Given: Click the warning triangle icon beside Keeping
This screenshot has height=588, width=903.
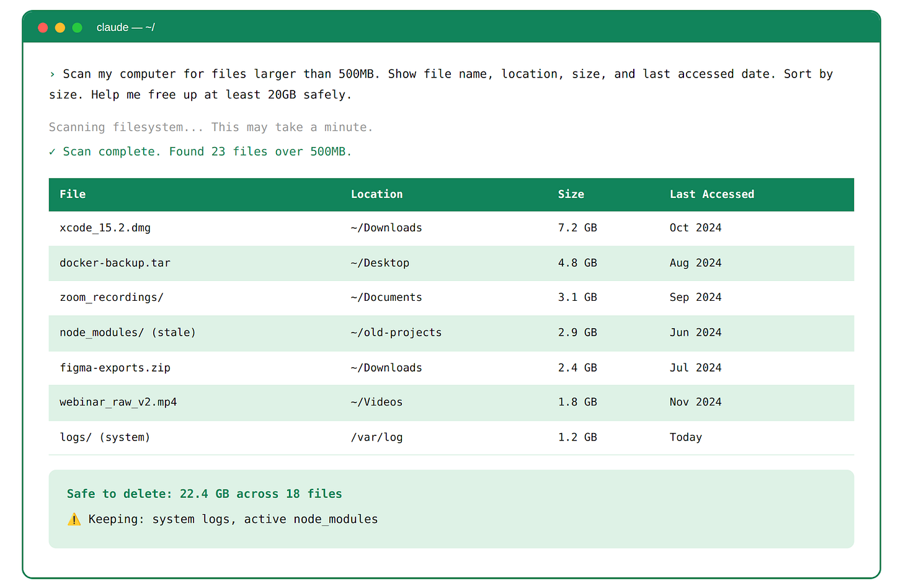Looking at the screenshot, I should [x=74, y=519].
